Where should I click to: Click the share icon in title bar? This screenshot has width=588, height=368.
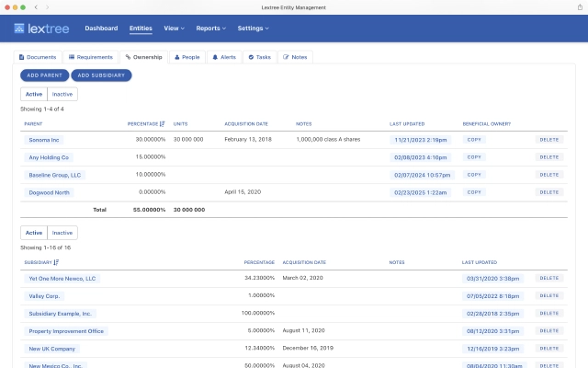(x=580, y=7)
